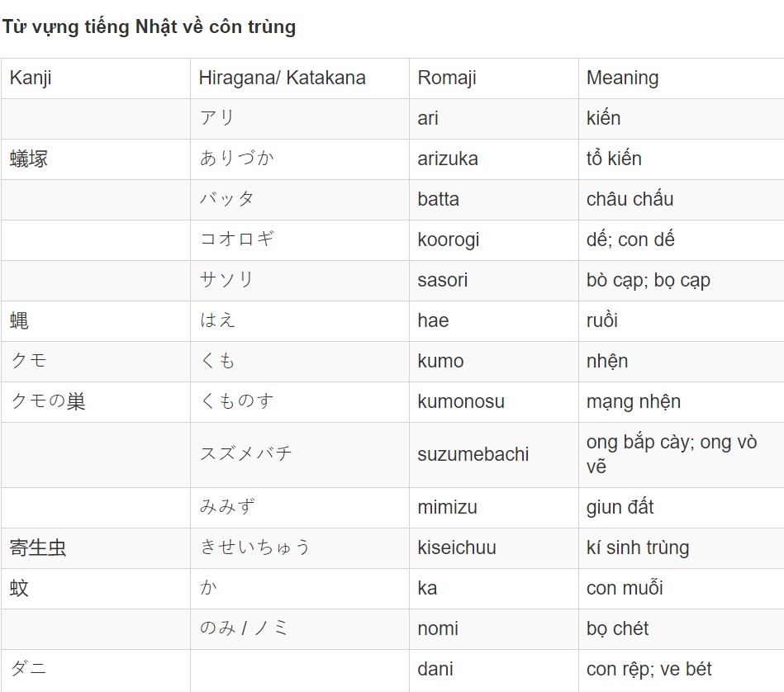Click the 'のみ / ノミ' cell
The width and height of the screenshot is (784, 692).
point(300,629)
